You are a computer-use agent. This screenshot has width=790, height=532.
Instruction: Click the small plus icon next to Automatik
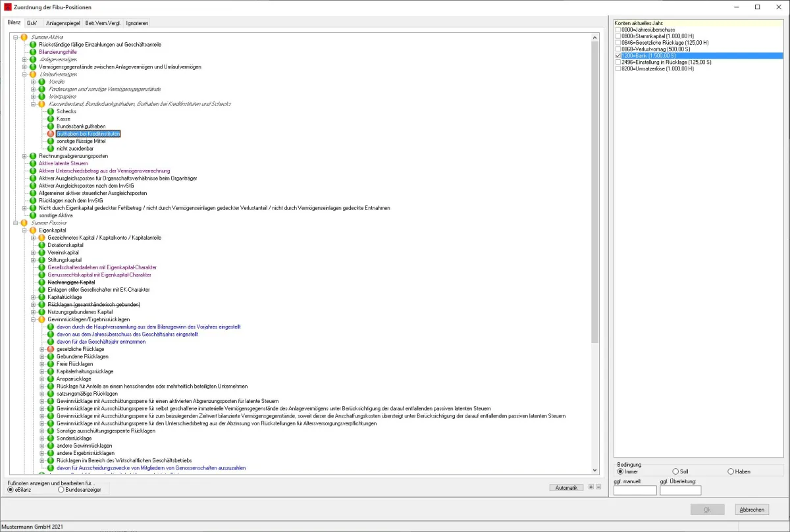pos(591,487)
